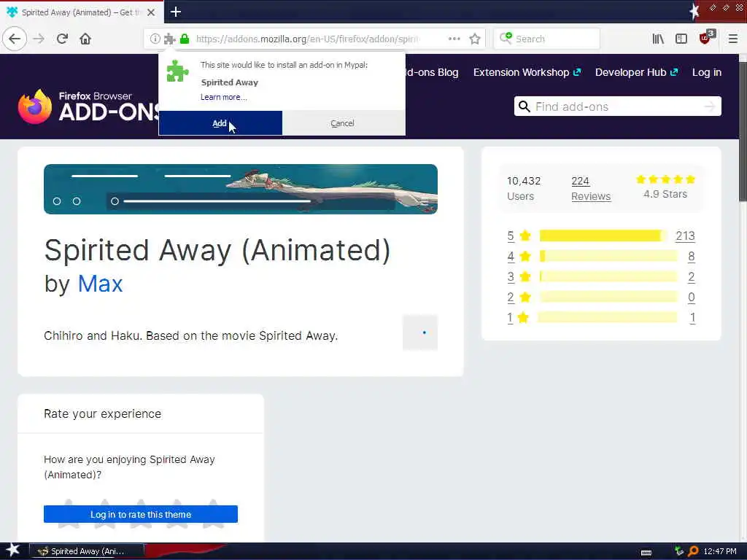Reload the current page
This screenshot has height=560, width=747.
pyautogui.click(x=62, y=39)
